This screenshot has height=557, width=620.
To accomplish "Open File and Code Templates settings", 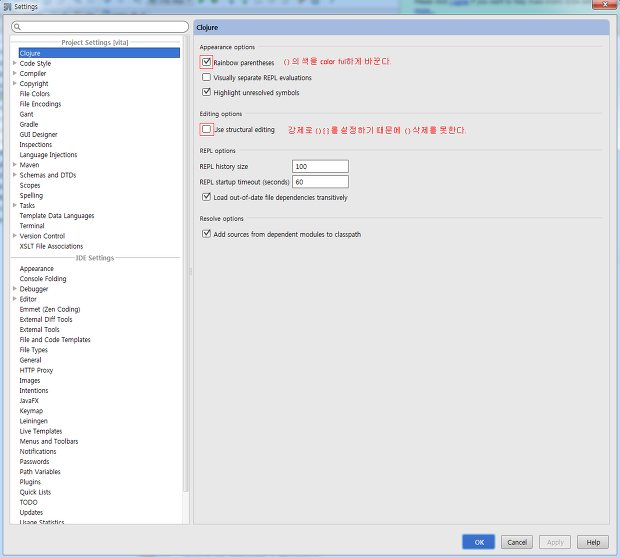I will coord(55,340).
